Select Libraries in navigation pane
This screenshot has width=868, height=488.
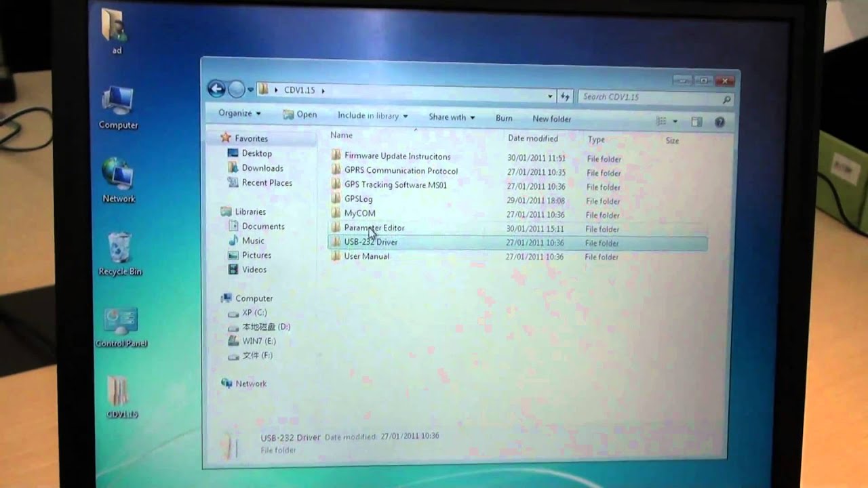(250, 211)
